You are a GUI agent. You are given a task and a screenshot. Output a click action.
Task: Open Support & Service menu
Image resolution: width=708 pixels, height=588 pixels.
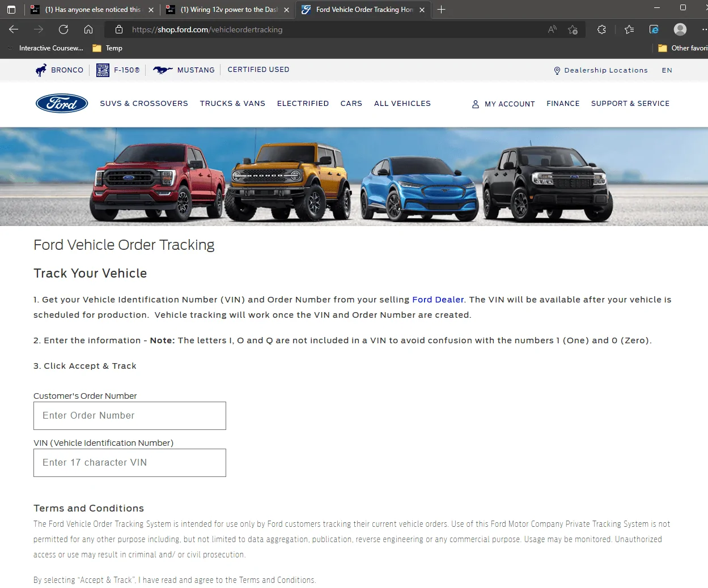coord(630,104)
